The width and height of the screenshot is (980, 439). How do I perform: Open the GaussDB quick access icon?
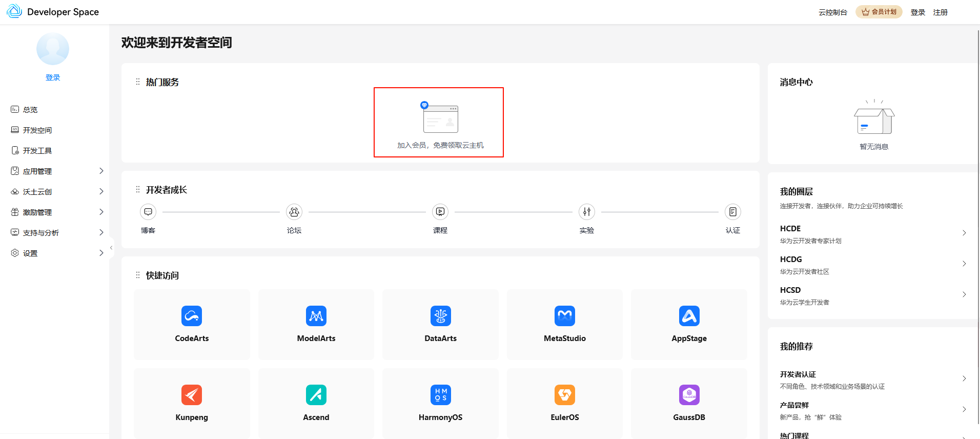click(689, 395)
